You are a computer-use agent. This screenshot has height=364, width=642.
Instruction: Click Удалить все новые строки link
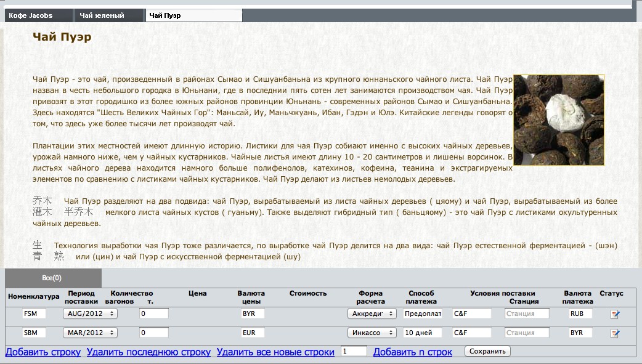(275, 352)
